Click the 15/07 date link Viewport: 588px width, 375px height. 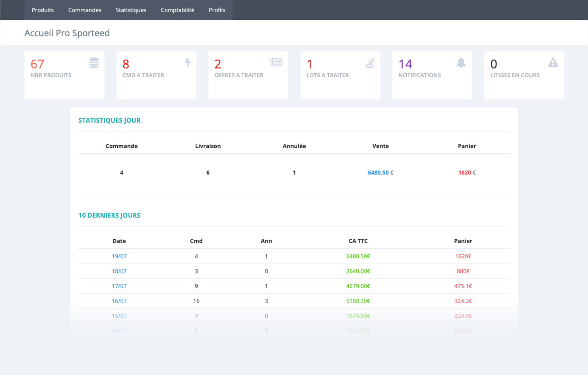[119, 316]
